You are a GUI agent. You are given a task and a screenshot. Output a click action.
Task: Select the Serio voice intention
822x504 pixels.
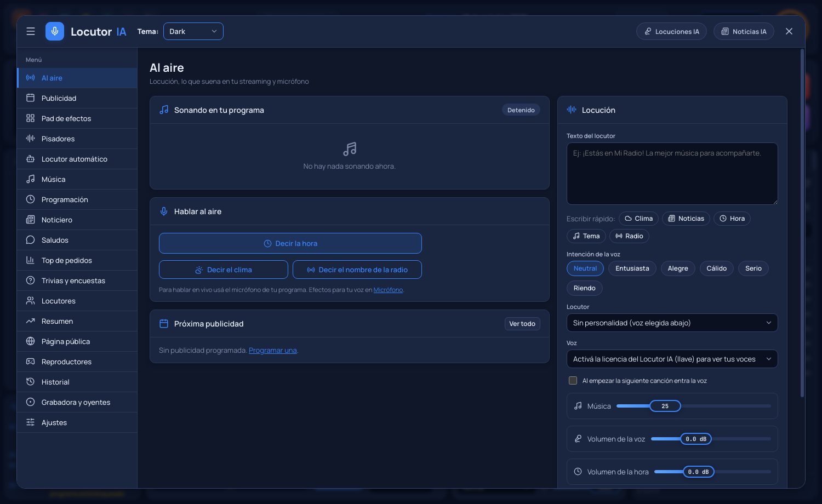754,268
